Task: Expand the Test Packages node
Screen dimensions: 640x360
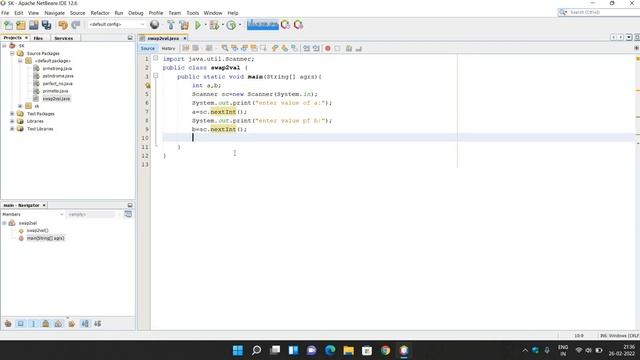Action: pyautogui.click(x=12, y=114)
